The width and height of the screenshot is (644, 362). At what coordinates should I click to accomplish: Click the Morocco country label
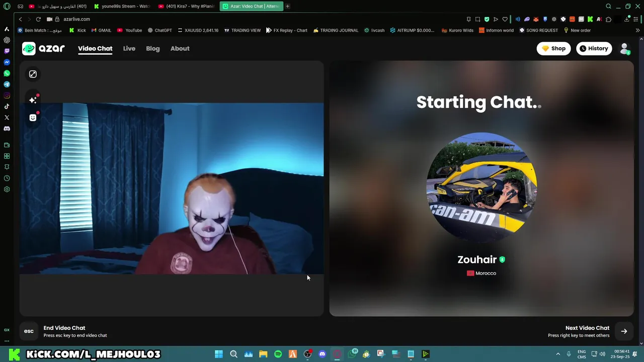pos(481,273)
